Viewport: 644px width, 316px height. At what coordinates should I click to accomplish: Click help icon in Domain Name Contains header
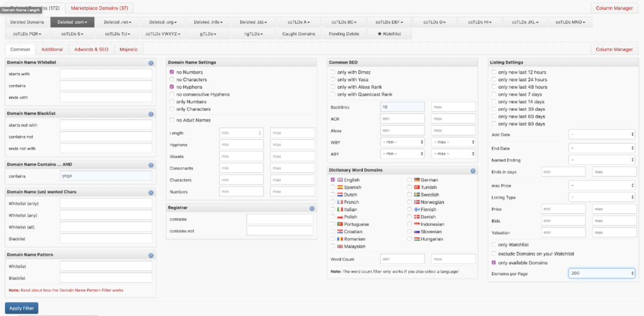(151, 165)
